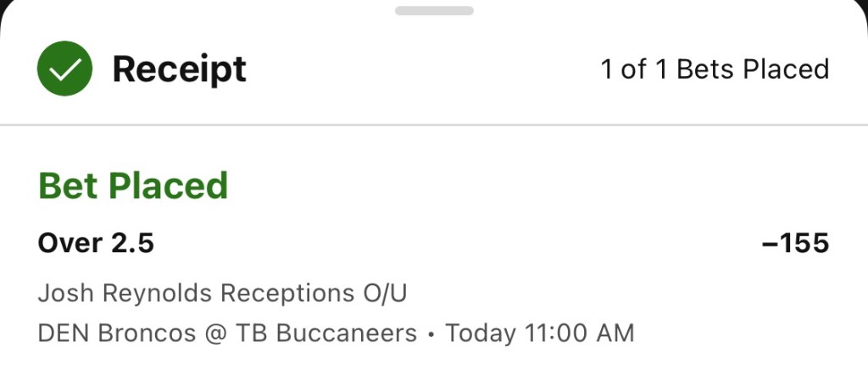Click the green "Bet Placed" status label
This screenshot has width=868, height=370.
(x=133, y=185)
